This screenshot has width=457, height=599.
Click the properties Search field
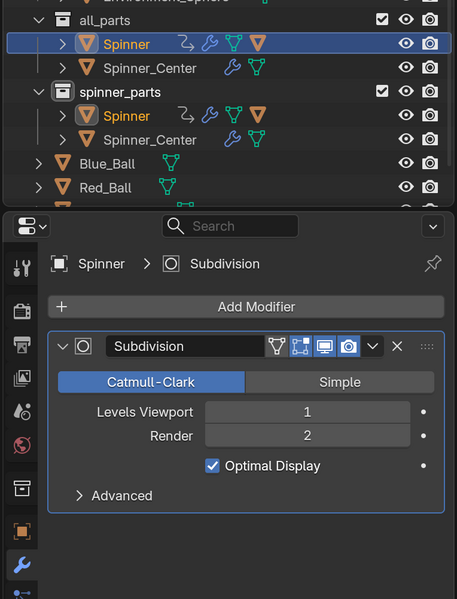click(x=230, y=226)
